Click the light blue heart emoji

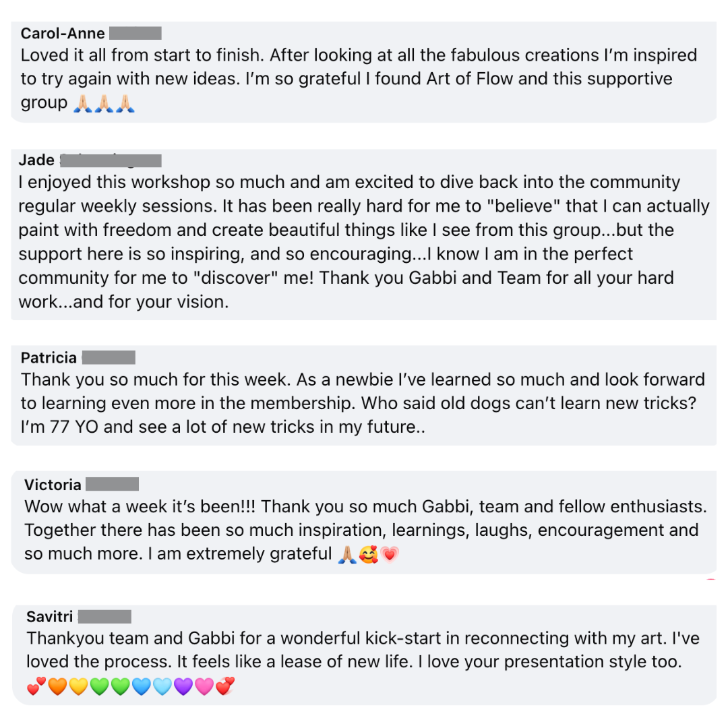click(x=162, y=686)
